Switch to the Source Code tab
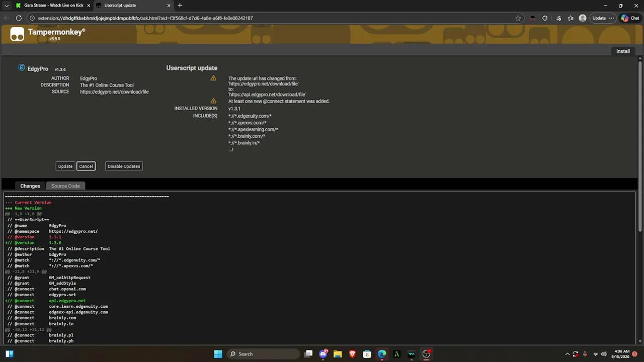Screen dimensions: 644x362 [65, 186]
